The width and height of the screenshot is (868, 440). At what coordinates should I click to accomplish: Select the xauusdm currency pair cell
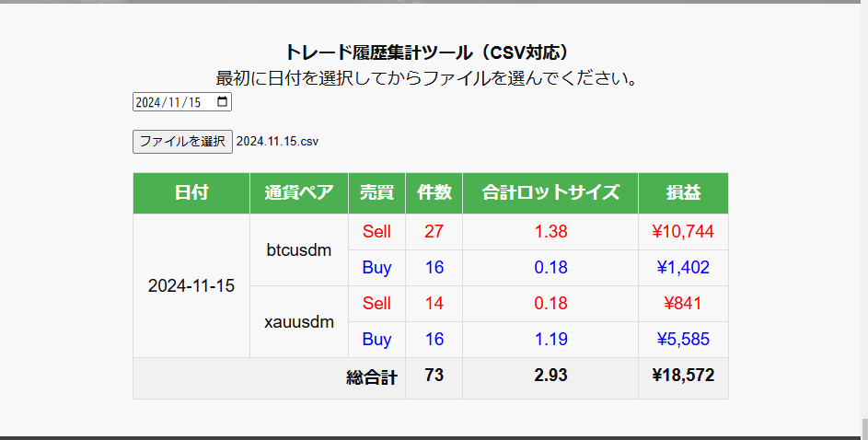click(298, 321)
